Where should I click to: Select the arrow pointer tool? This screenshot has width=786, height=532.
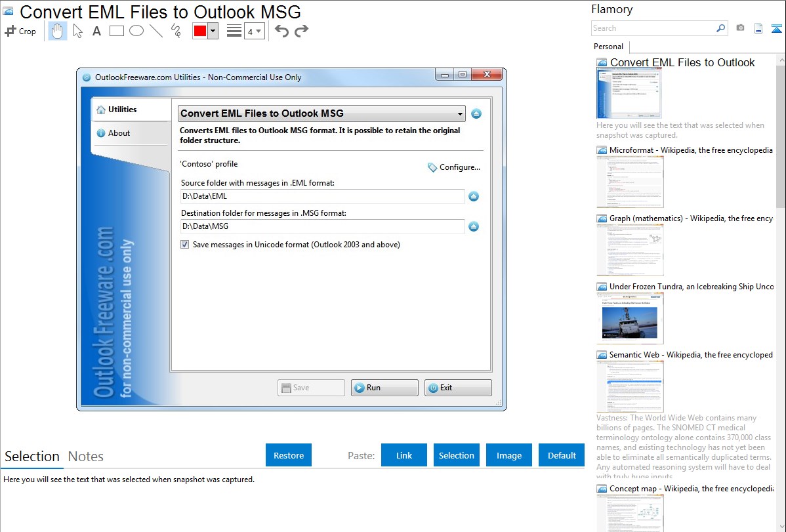pos(77,31)
